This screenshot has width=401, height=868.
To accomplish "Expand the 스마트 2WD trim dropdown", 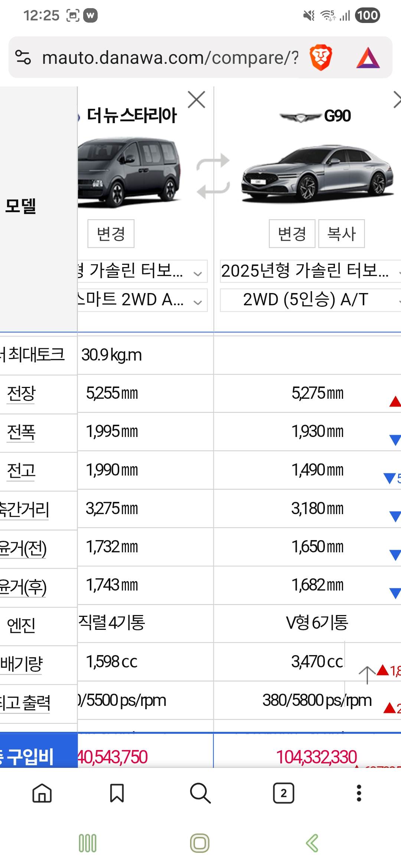I will click(142, 300).
